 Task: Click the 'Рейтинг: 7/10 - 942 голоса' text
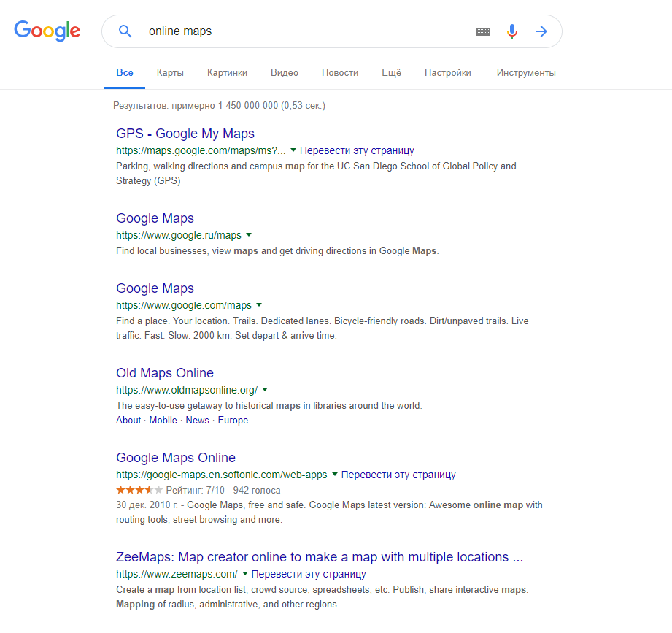(x=223, y=490)
